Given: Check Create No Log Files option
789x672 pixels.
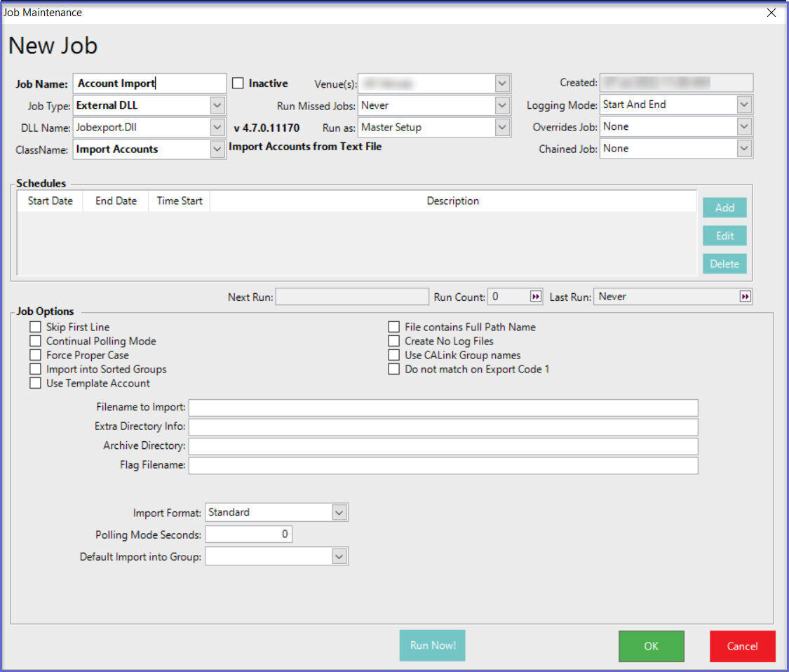Looking at the screenshot, I should (x=393, y=341).
